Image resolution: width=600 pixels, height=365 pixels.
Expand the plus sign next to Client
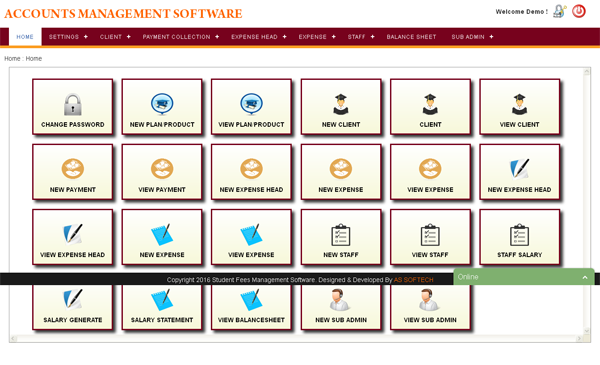tap(129, 37)
